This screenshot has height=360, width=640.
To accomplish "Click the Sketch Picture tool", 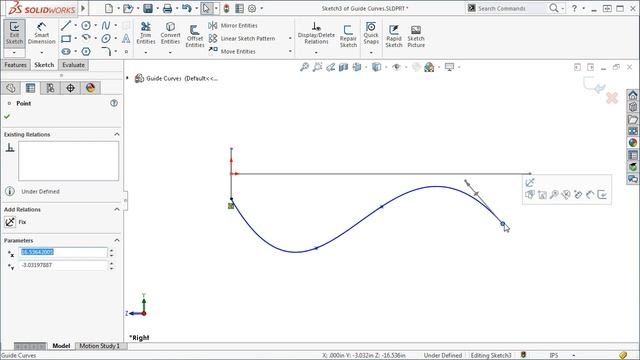I will click(416, 36).
